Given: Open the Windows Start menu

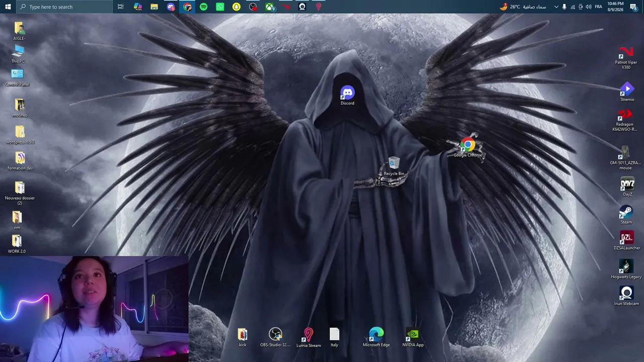Looking at the screenshot, I should point(8,7).
